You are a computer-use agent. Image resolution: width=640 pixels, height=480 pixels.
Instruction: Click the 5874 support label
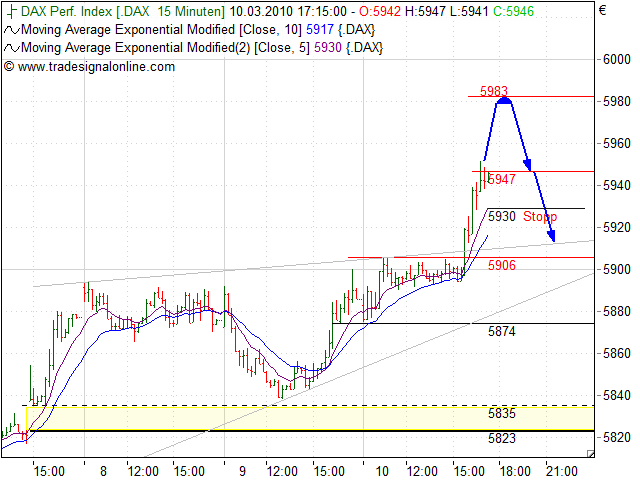pyautogui.click(x=502, y=331)
